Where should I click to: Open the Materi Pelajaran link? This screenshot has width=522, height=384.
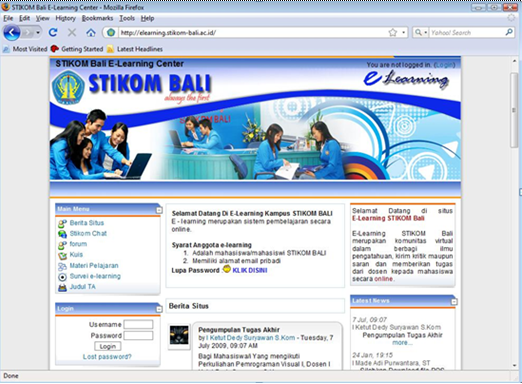click(x=94, y=266)
